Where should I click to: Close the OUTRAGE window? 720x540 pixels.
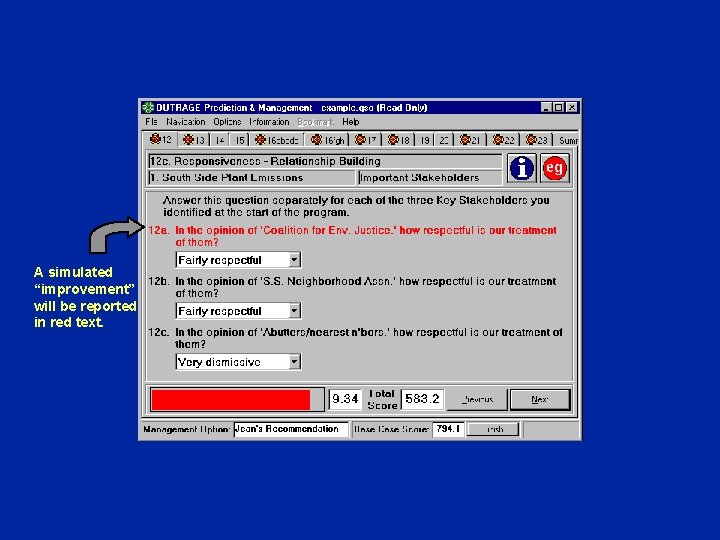pos(572,107)
